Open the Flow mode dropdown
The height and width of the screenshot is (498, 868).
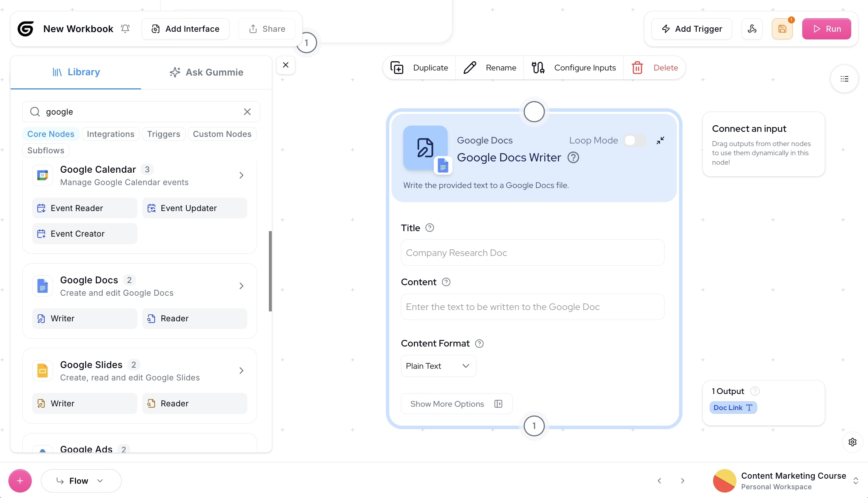[x=81, y=481]
